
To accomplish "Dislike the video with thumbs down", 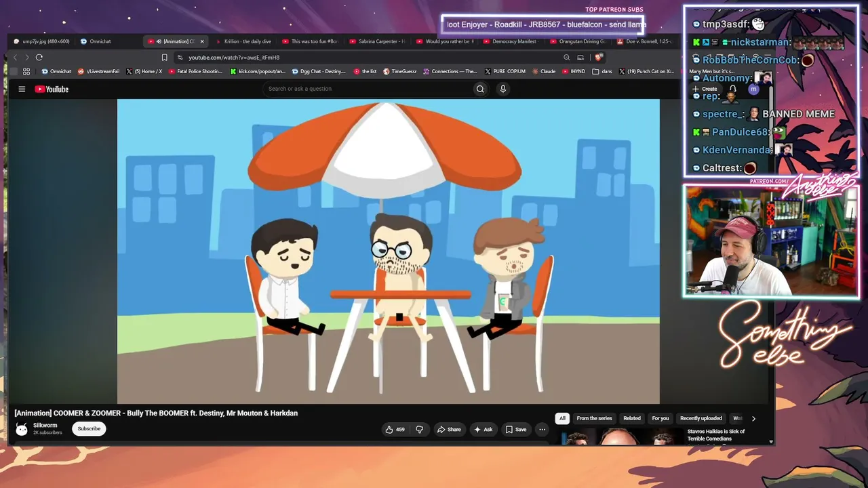I will pos(419,429).
